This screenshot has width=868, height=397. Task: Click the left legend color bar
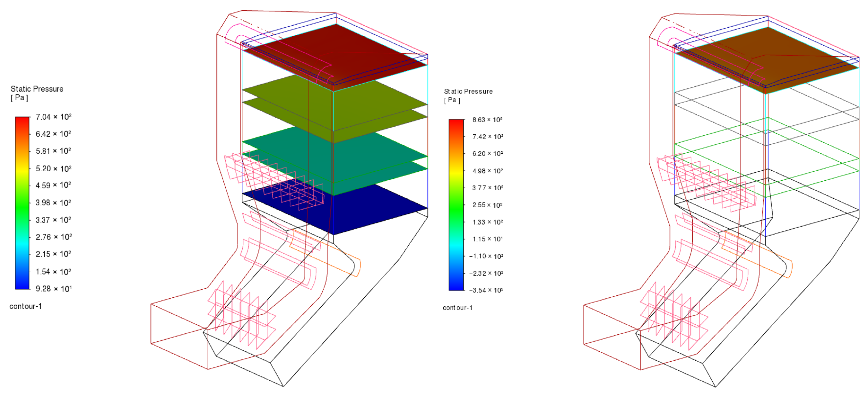tap(22, 203)
